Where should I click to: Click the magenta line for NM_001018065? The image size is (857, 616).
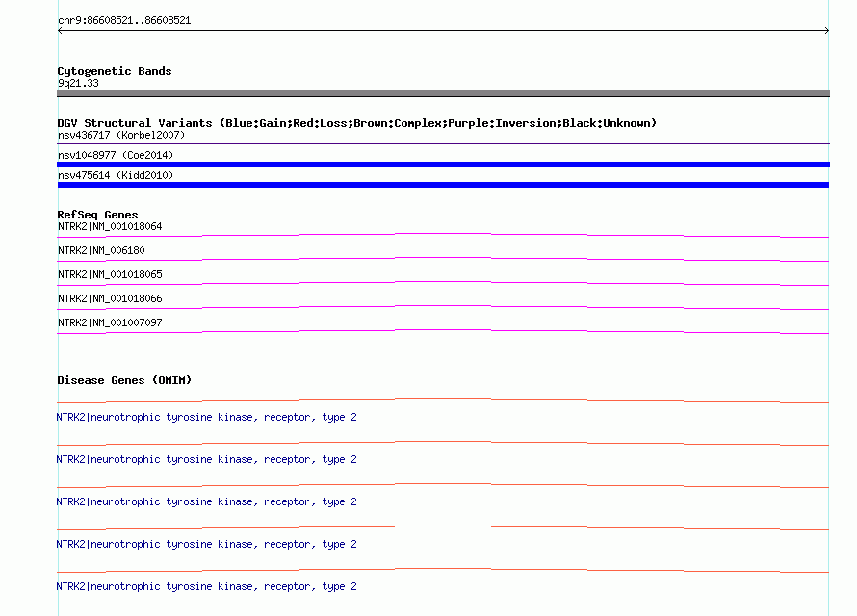pyautogui.click(x=443, y=283)
